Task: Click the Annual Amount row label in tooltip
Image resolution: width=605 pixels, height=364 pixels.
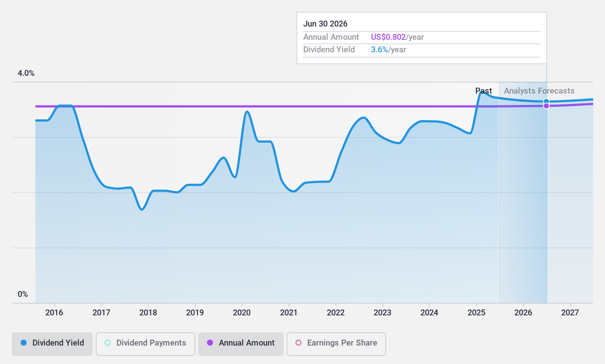Action: tap(331, 37)
